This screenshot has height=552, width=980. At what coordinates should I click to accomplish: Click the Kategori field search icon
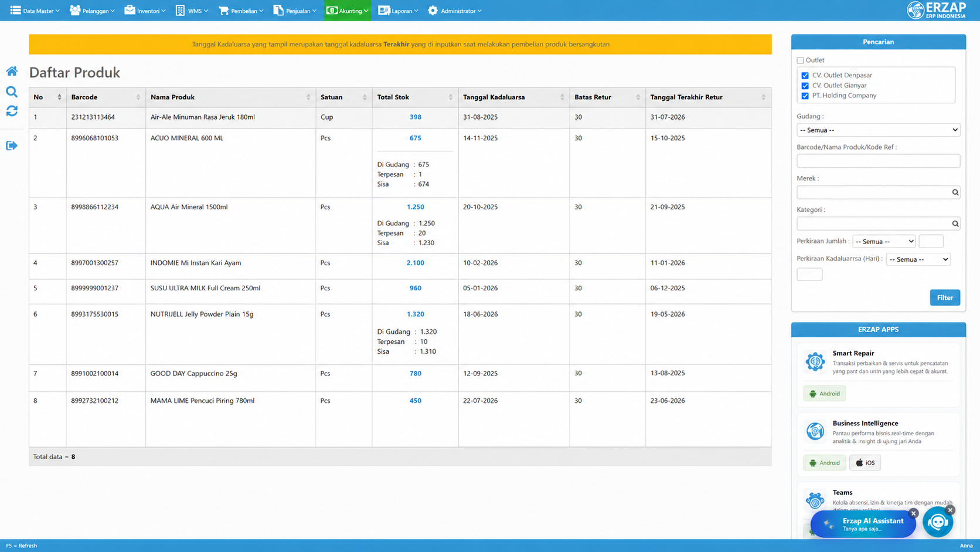pyautogui.click(x=955, y=223)
